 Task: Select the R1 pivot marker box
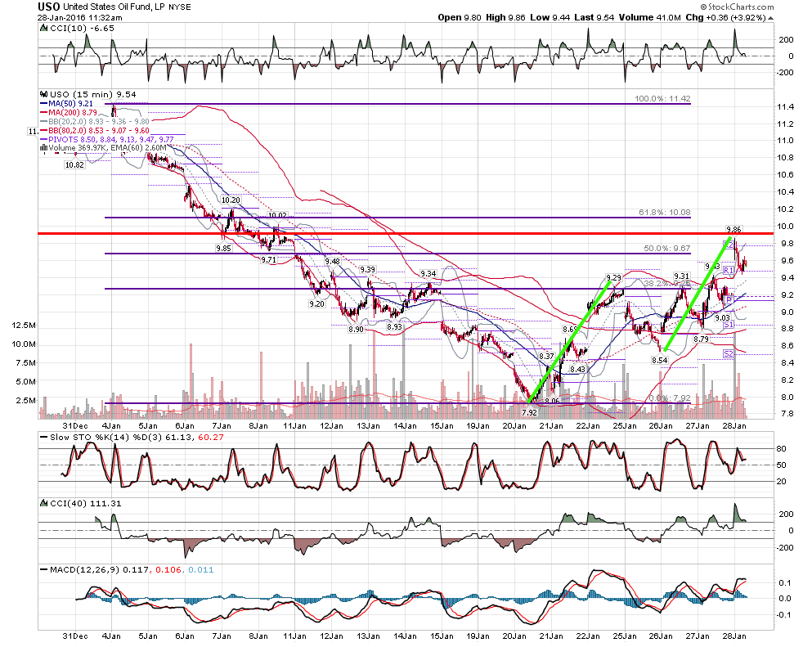[728, 271]
